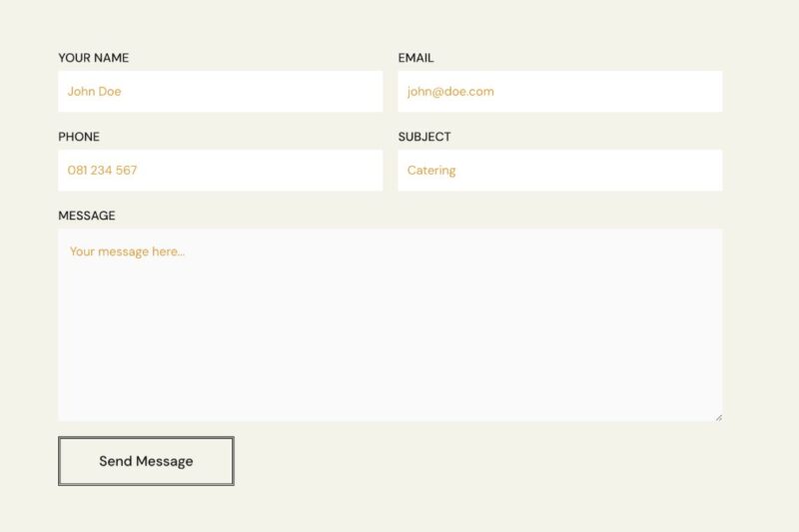Focus the Message text area
Screen dimensions: 799x532
[390, 324]
